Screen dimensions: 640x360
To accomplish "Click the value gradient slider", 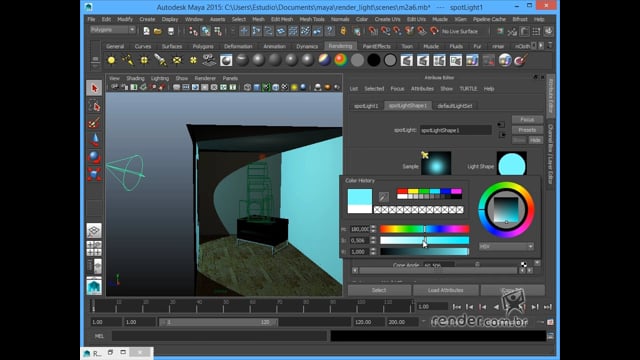I will click(424, 252).
